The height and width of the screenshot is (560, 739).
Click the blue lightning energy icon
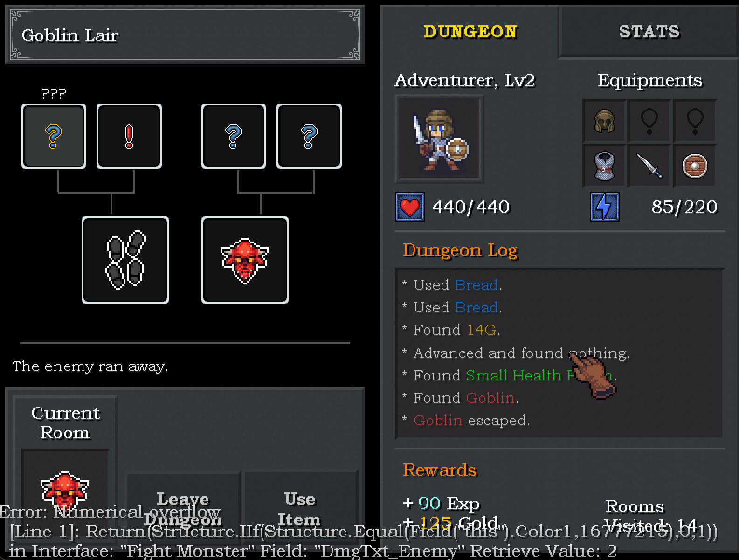pos(605,207)
